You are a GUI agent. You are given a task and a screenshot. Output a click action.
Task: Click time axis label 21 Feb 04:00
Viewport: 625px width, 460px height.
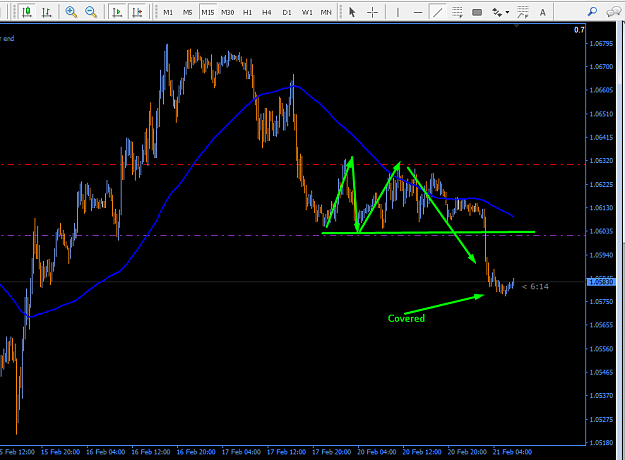coord(512,452)
